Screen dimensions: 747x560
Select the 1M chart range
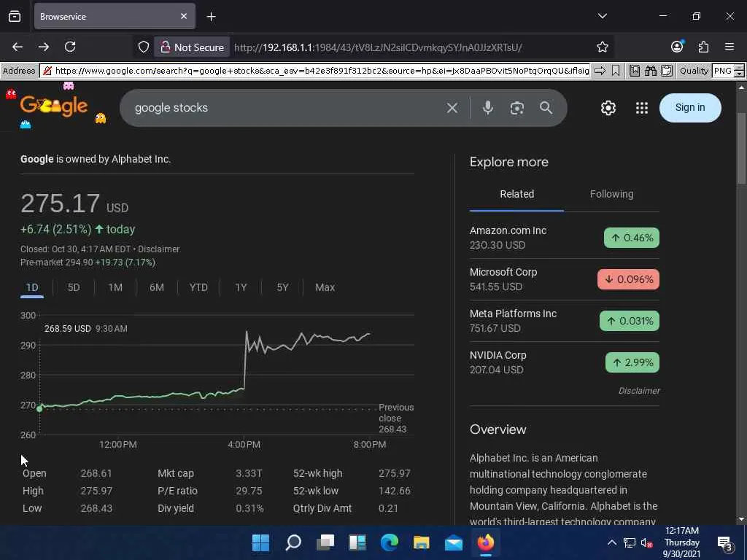coord(115,287)
